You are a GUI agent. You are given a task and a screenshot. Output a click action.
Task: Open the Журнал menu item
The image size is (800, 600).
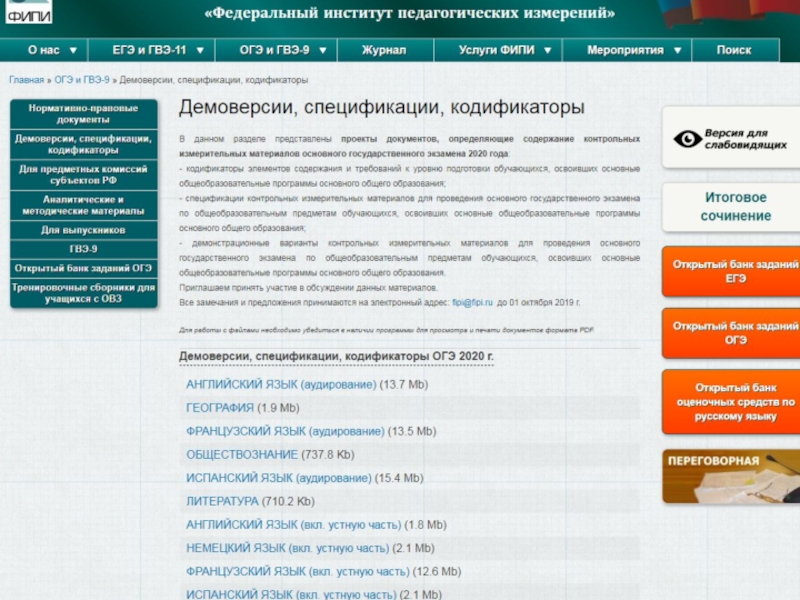coord(384,50)
